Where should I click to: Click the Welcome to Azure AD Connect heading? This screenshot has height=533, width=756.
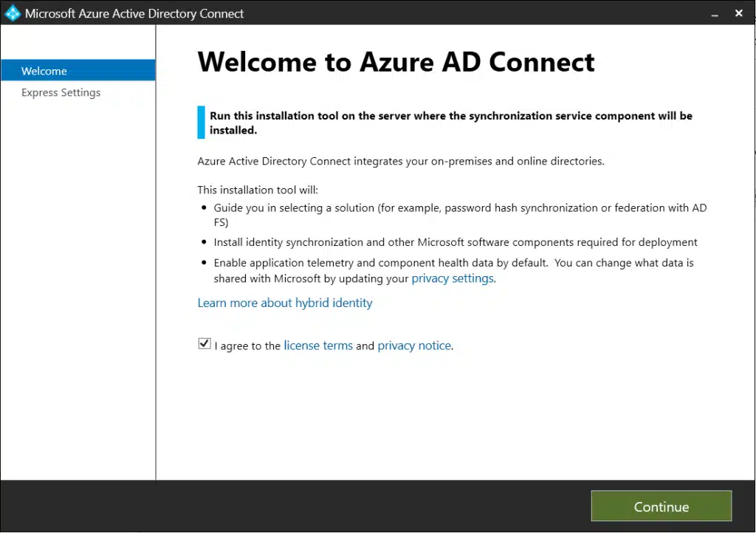tap(396, 62)
